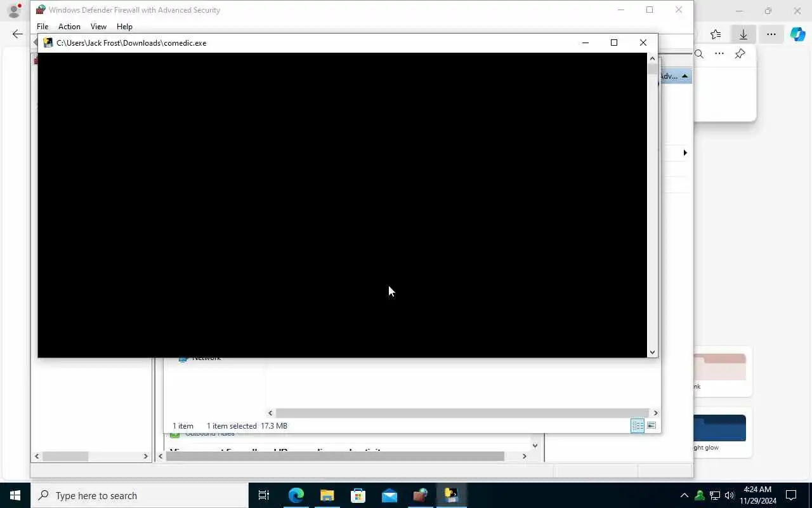Pin the Downloads flyout
Image resolution: width=812 pixels, height=508 pixels.
click(x=740, y=54)
